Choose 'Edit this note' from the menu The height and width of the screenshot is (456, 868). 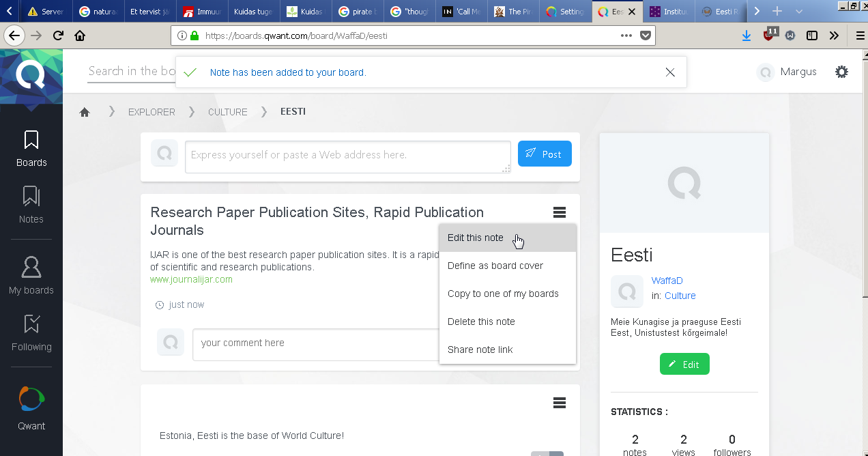508,238
